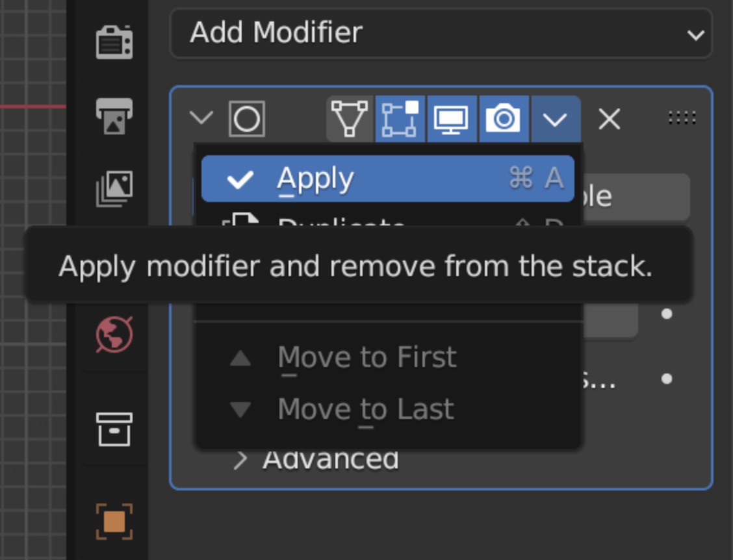Choose Apply from the modifier menu

[x=387, y=179]
